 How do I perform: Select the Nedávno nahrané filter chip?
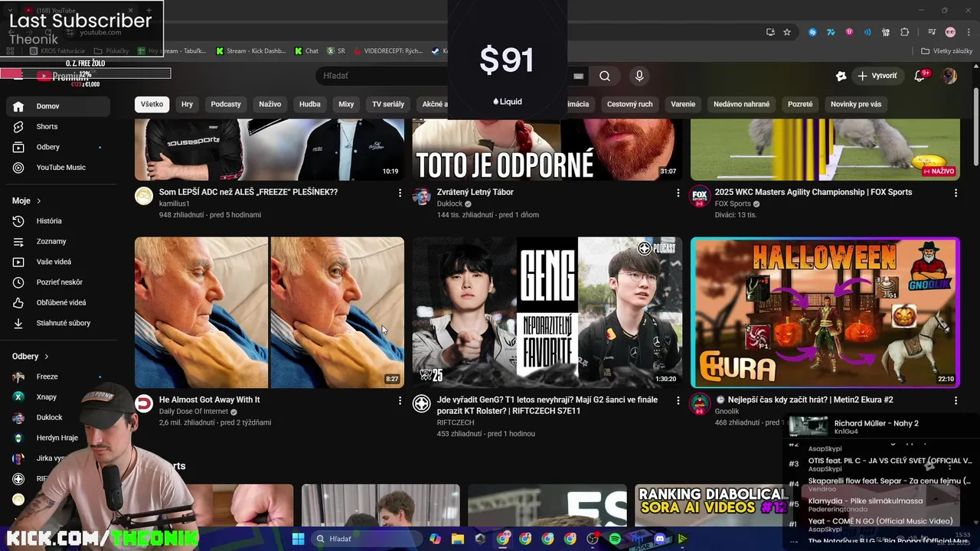tap(742, 104)
